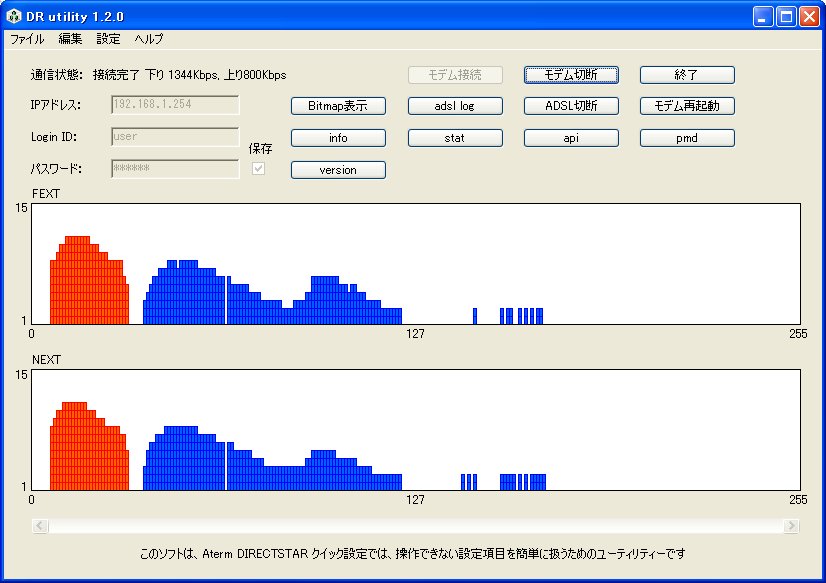Click the NEXT graph label

tap(46, 360)
